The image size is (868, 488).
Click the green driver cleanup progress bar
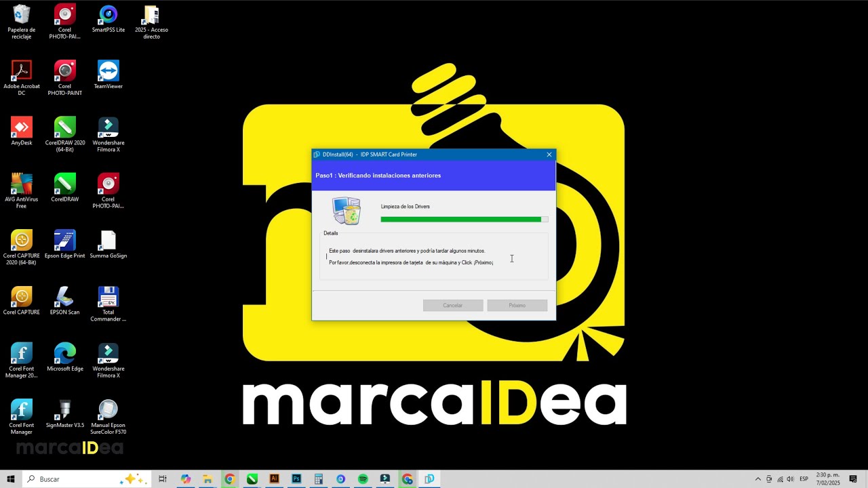coord(465,220)
